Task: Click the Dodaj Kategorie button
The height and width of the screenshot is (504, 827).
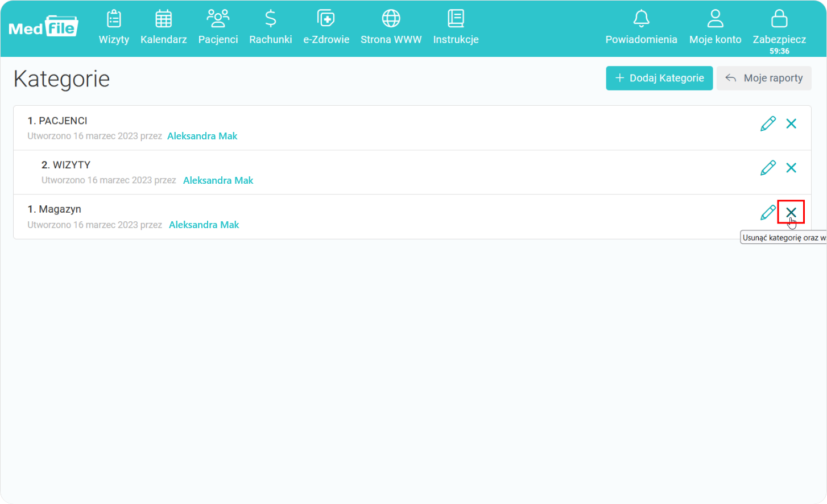Action: point(659,78)
